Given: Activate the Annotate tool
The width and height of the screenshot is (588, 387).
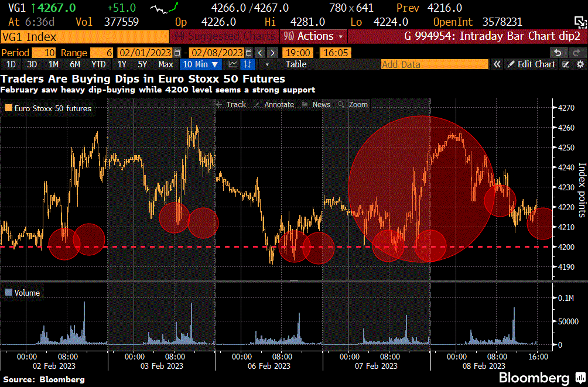Looking at the screenshot, I should 274,105.
